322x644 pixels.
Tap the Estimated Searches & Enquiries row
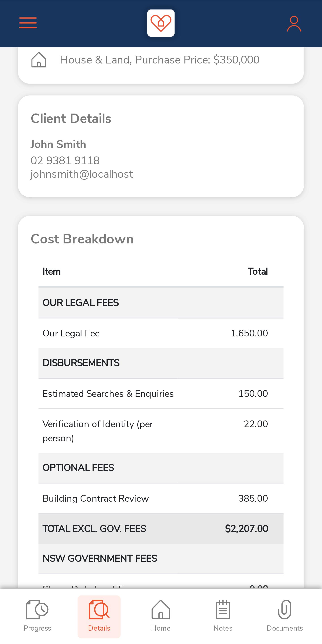(x=161, y=394)
